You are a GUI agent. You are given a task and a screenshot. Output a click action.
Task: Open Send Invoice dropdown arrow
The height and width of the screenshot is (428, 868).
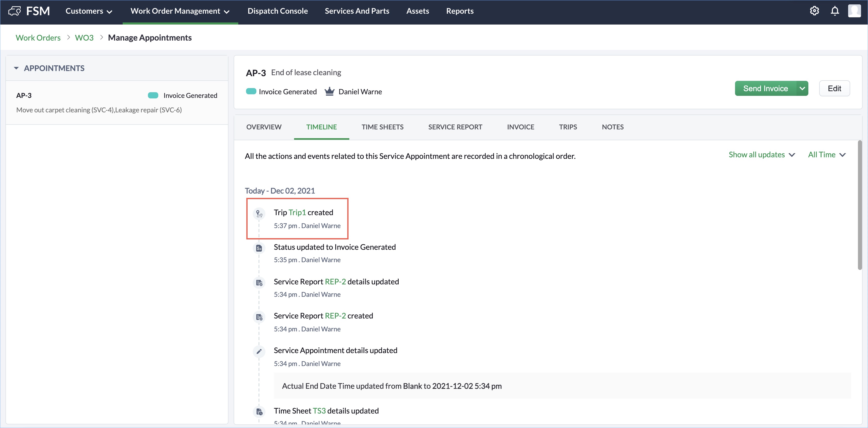coord(802,89)
